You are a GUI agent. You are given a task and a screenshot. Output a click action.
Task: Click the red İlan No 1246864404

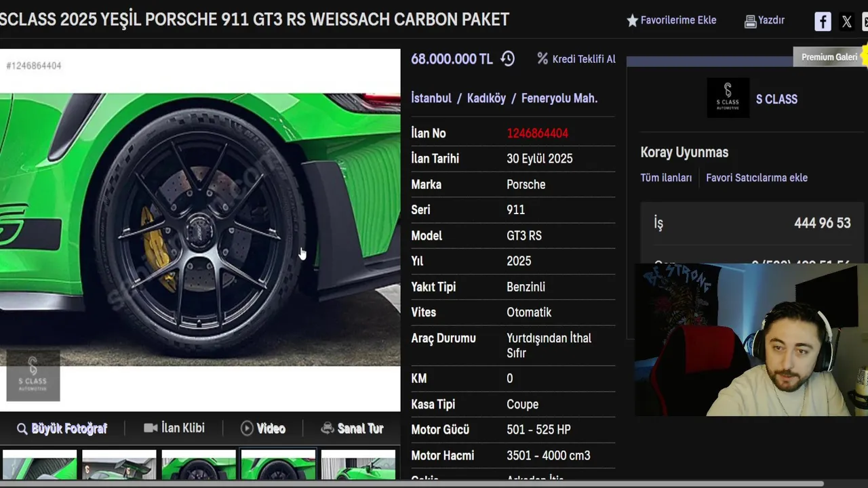[537, 134]
